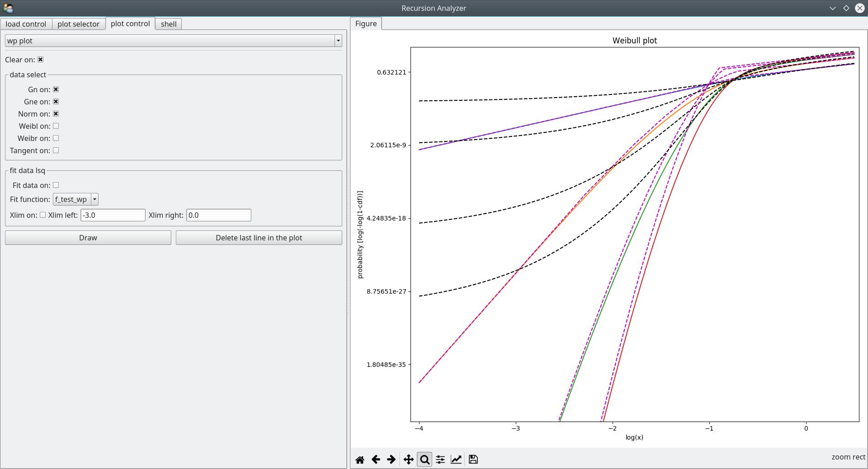
Task: Switch to the load control tab
Action: pyautogui.click(x=26, y=24)
